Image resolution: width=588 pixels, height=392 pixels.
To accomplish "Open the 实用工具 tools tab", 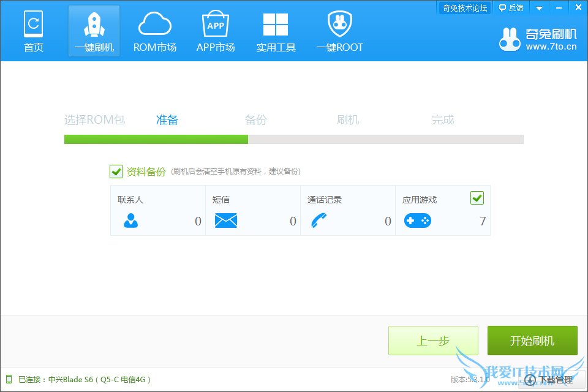I will [x=276, y=32].
